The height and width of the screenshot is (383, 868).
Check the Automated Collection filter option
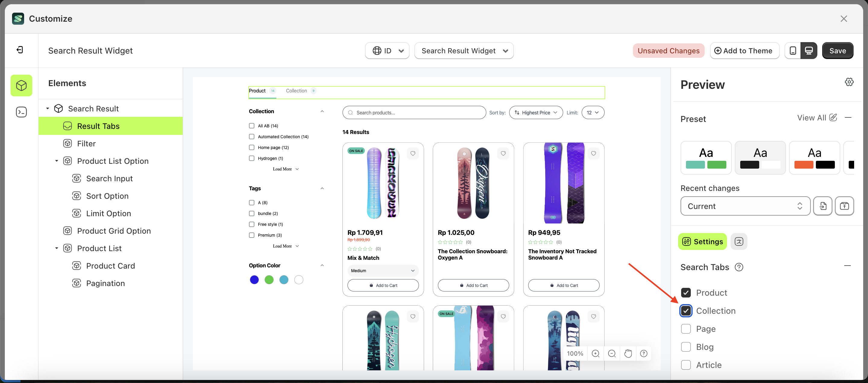[251, 137]
